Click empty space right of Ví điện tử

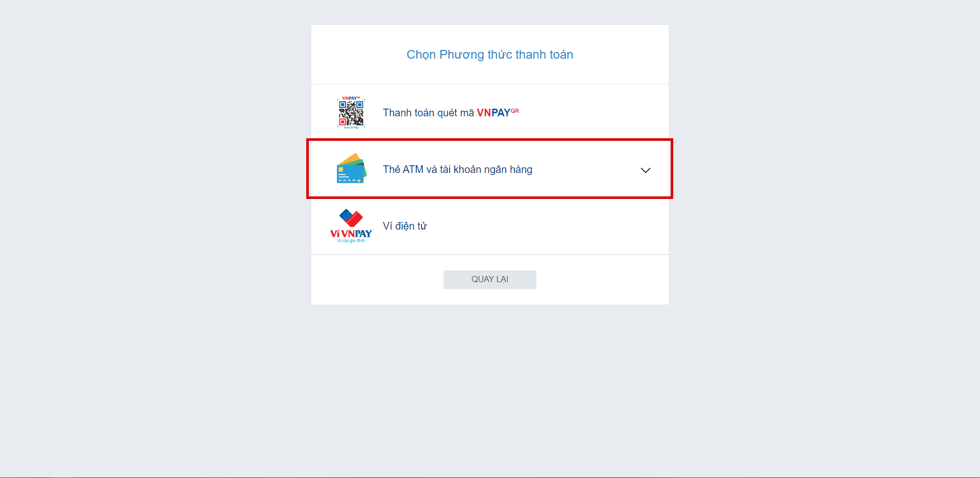pos(546,226)
